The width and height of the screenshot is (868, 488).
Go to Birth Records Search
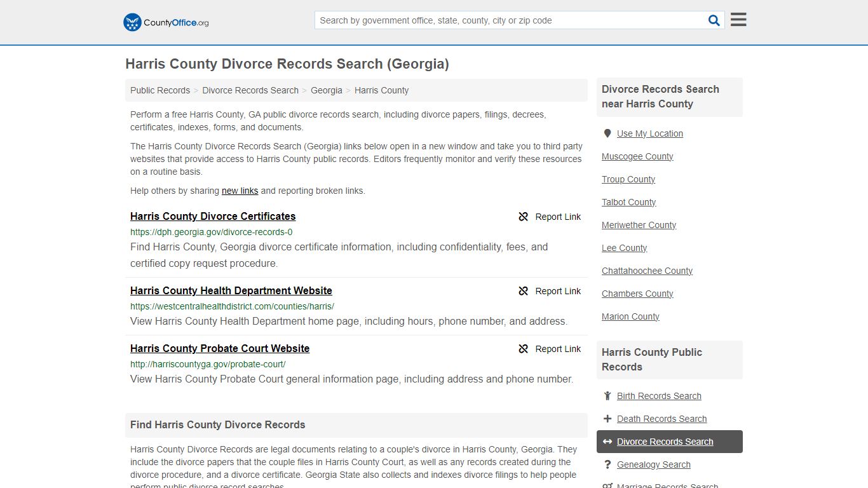click(x=659, y=396)
